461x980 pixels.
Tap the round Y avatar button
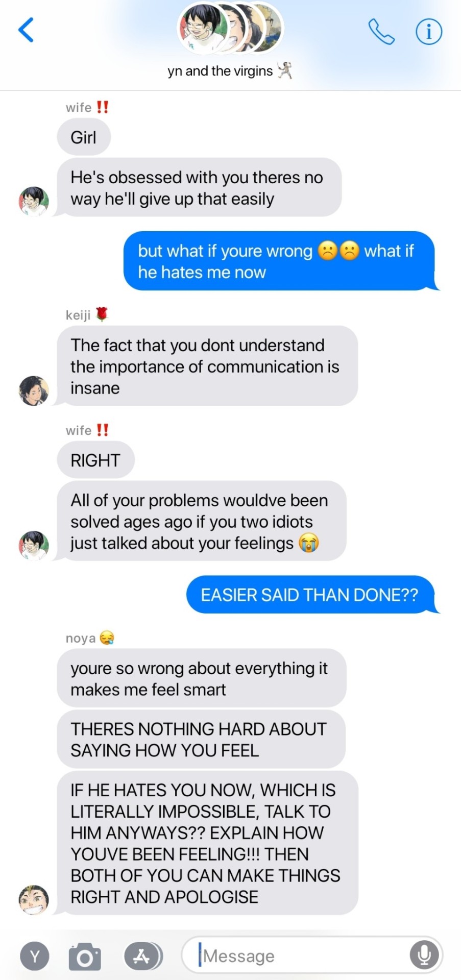pyautogui.click(x=35, y=956)
